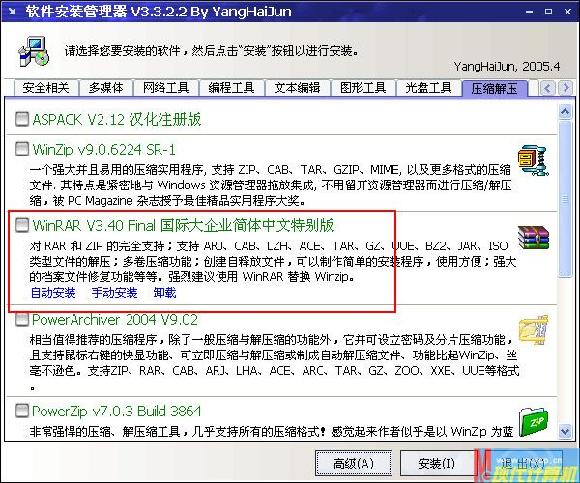Click the PowerZip green folder icon
580x483 pixels.
[533, 422]
